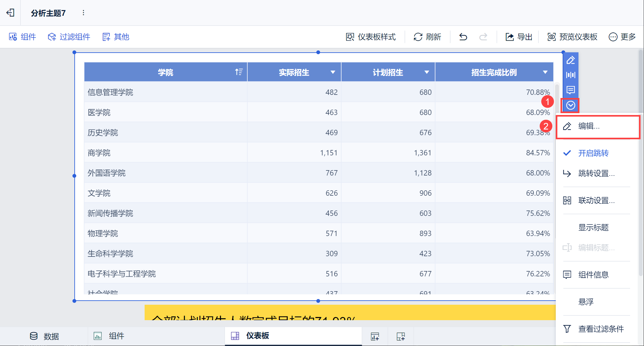Image resolution: width=644 pixels, height=346 pixels.
Task: Select 编辑... from the context menu
Action: 589,126
